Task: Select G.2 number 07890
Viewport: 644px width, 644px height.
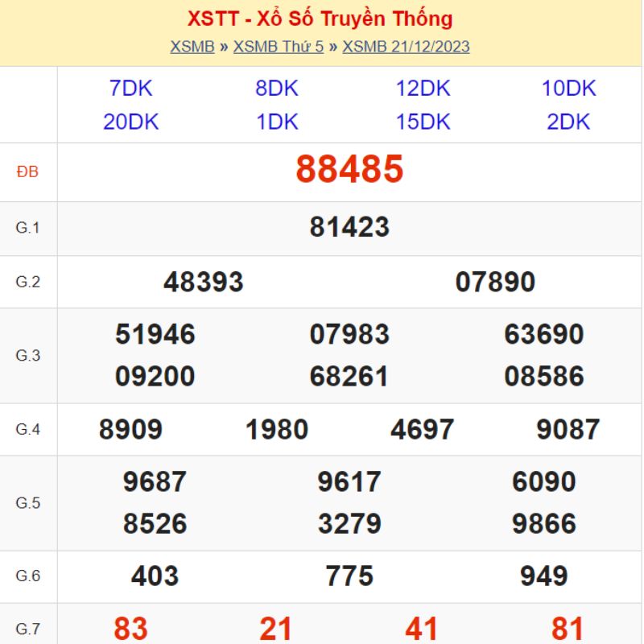Action: pos(495,283)
